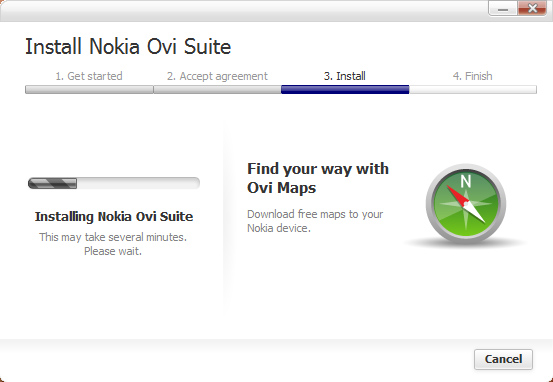Screen dimensions: 553x382
Task: Click the empty Finish step progress segment
Action: point(473,90)
